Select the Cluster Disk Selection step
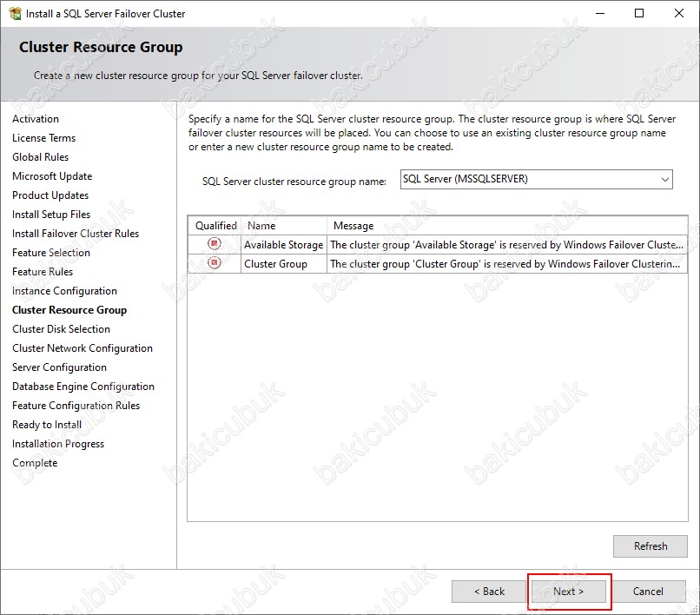The image size is (700, 615). (x=61, y=329)
